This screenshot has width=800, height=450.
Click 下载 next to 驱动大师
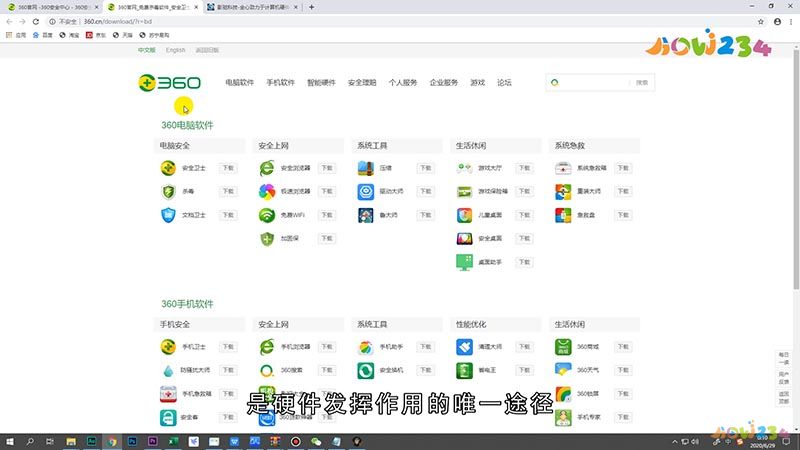(x=426, y=191)
